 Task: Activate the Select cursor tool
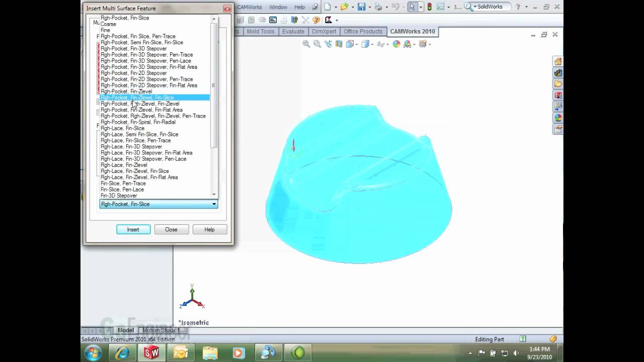pos(413,7)
